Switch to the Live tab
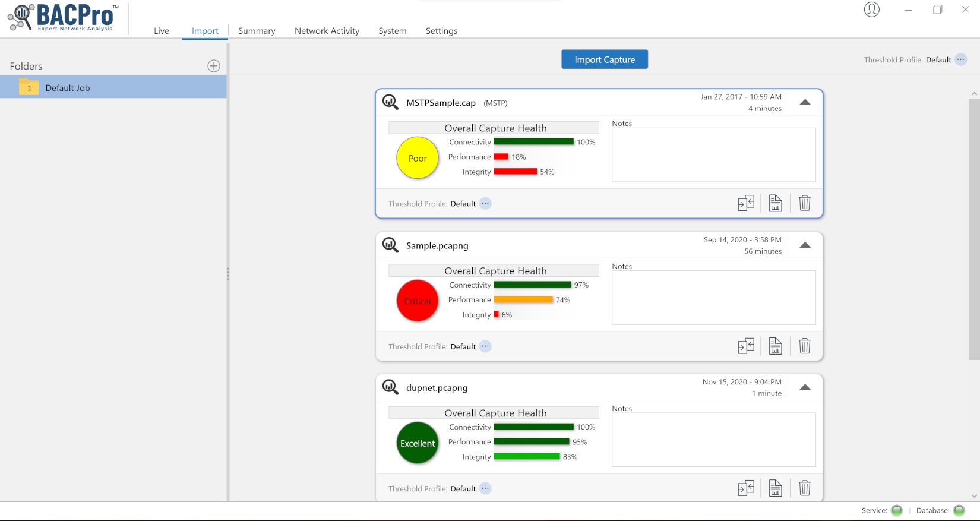Image resolution: width=980 pixels, height=521 pixels. point(162,31)
